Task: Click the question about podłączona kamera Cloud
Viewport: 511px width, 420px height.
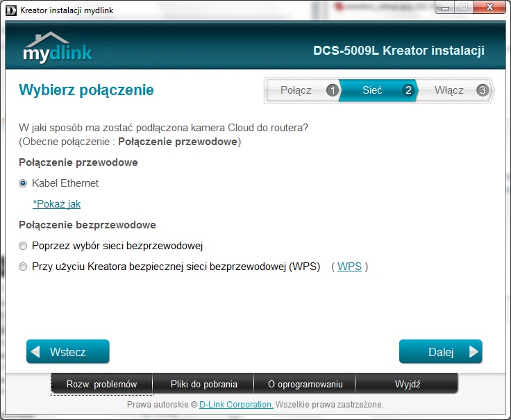Action: point(163,128)
